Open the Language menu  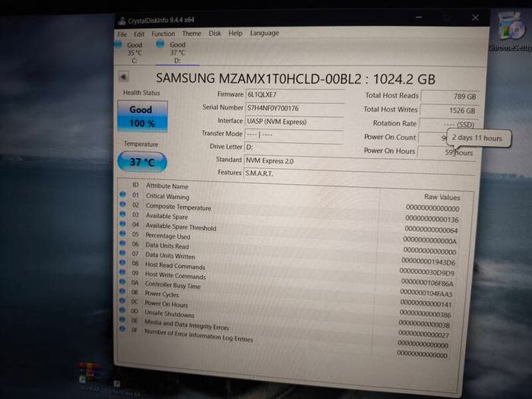(264, 33)
